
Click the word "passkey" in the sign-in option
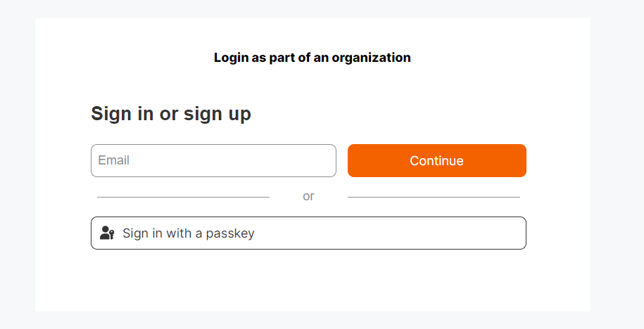coord(230,234)
